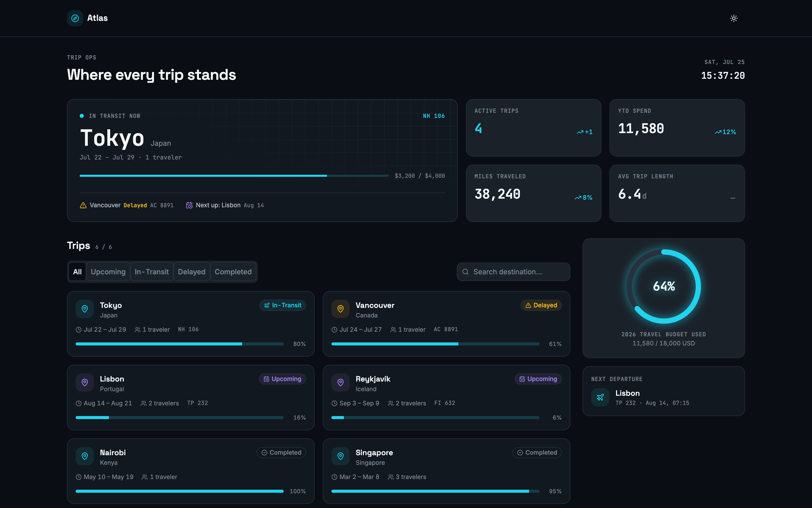
Task: Click the Reykjavík card 6% progress bar
Action: (x=435, y=417)
